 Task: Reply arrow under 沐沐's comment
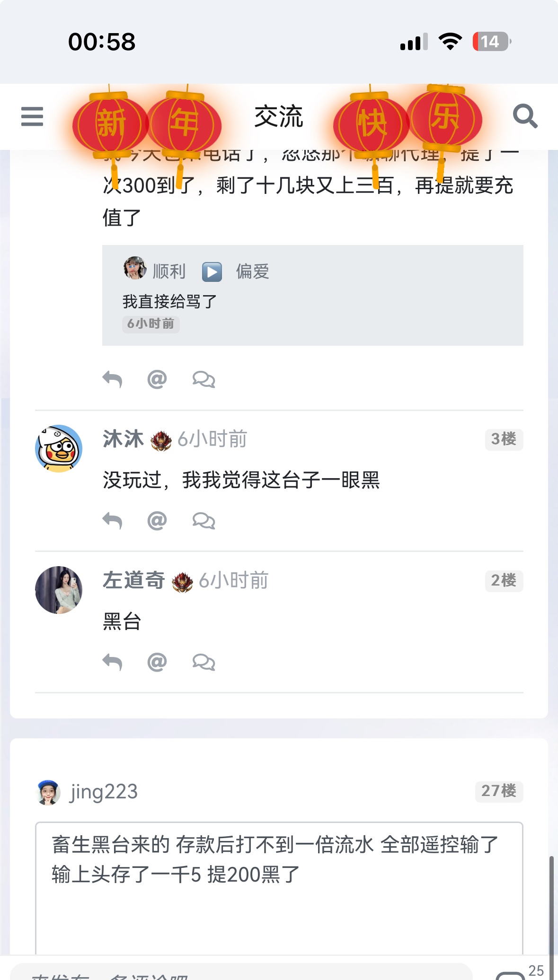(x=112, y=521)
